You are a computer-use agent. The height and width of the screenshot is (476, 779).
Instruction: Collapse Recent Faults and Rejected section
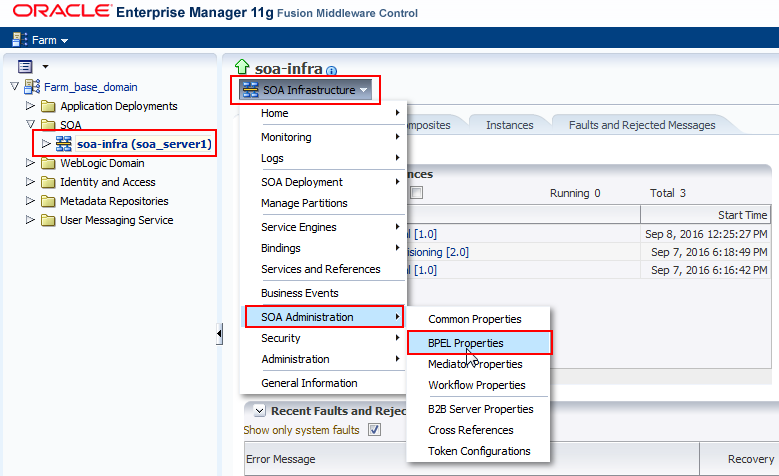pyautogui.click(x=259, y=410)
